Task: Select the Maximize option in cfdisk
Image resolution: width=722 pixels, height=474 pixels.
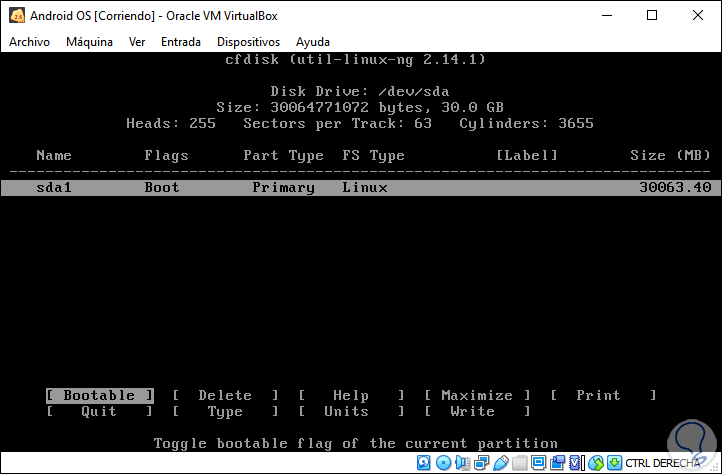Action: click(477, 395)
